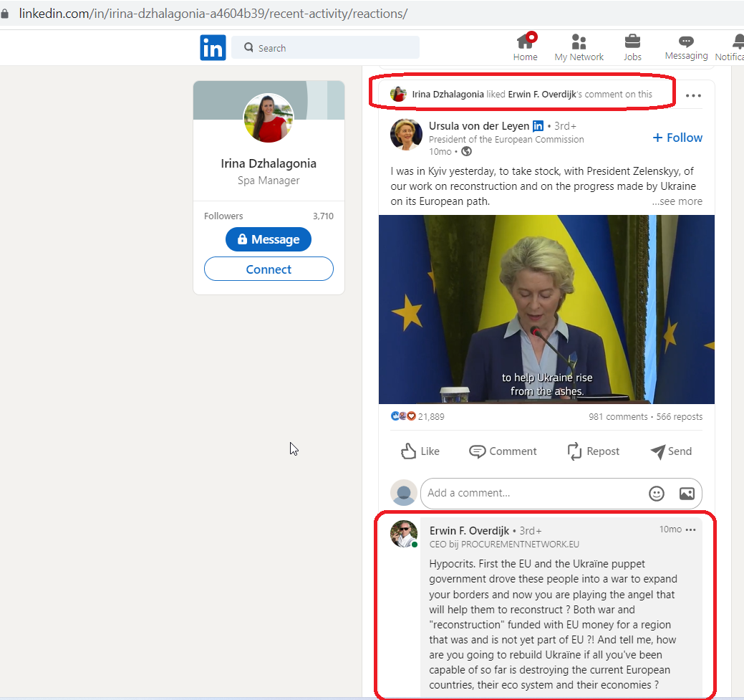This screenshot has width=744, height=700.
Task: Click the post text about Kyiv
Action: (x=543, y=186)
